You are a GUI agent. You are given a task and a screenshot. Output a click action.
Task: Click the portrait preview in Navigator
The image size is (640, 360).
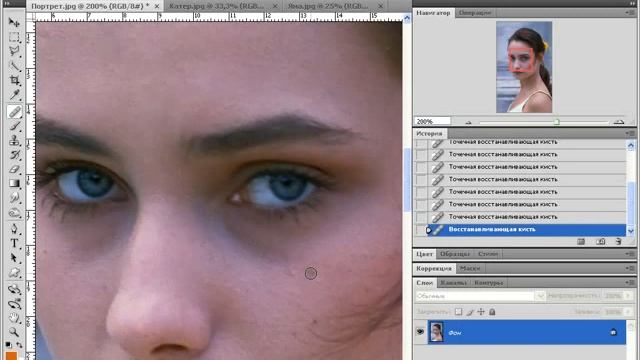point(524,67)
